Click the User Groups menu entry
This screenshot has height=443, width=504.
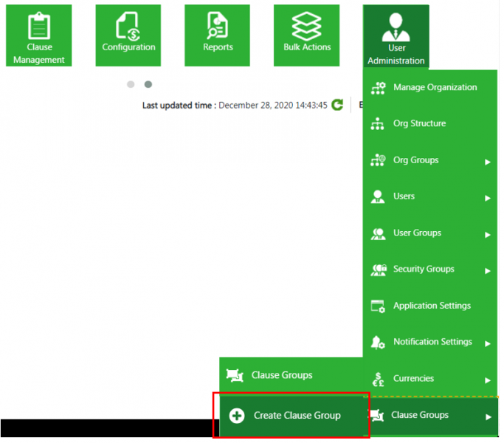[417, 233]
